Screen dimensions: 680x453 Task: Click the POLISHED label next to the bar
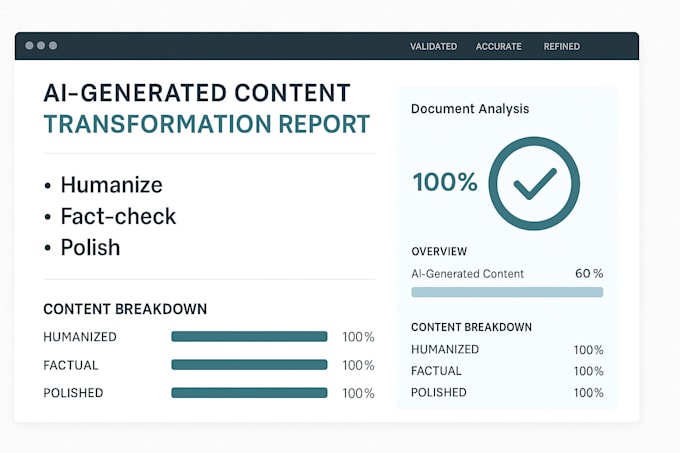(73, 393)
